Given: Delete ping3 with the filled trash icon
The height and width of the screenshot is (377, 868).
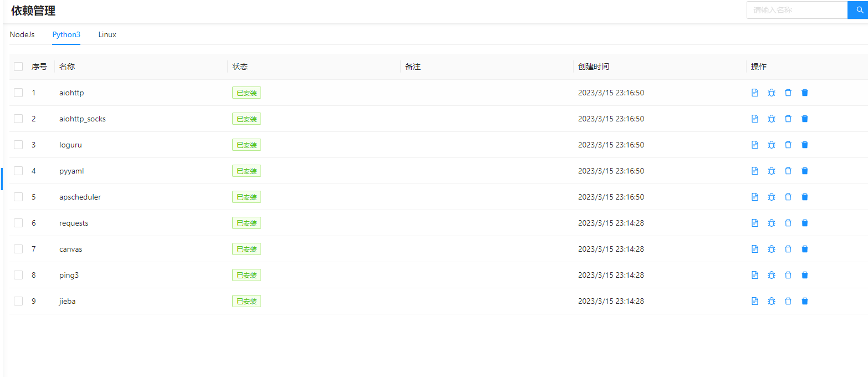Looking at the screenshot, I should click(804, 274).
